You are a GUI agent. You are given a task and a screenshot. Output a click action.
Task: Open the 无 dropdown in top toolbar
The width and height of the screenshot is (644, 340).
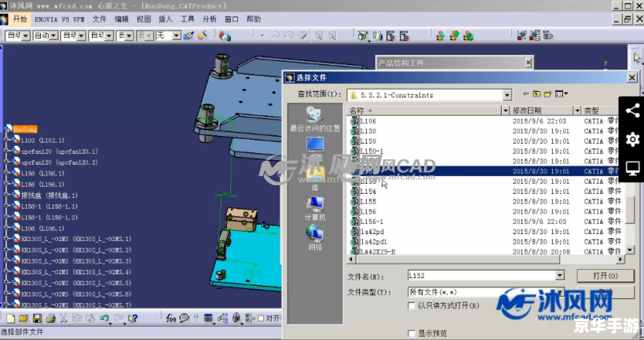coord(176,35)
